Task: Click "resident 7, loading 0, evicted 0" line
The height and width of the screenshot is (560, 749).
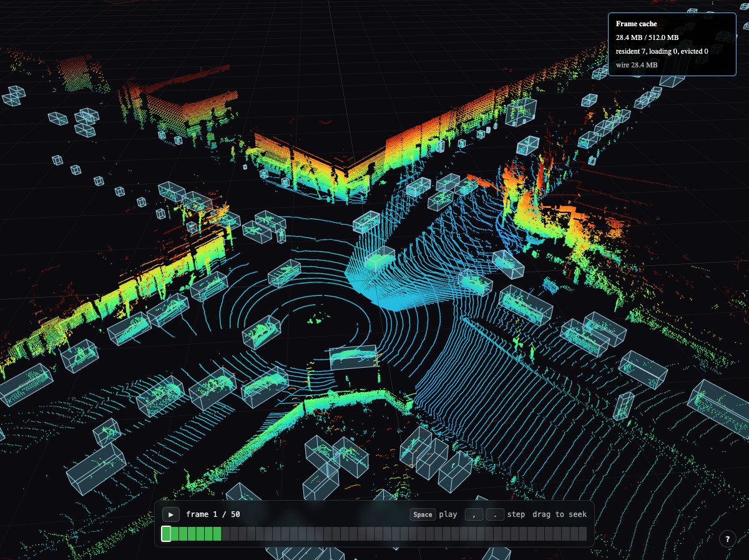Action: click(x=662, y=51)
